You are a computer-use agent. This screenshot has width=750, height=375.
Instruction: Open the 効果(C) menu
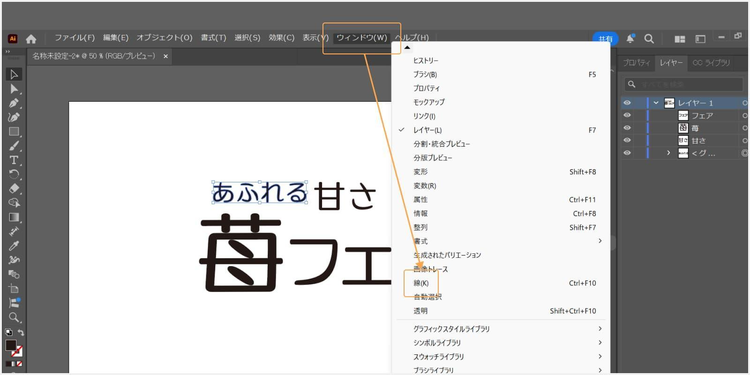pyautogui.click(x=281, y=38)
